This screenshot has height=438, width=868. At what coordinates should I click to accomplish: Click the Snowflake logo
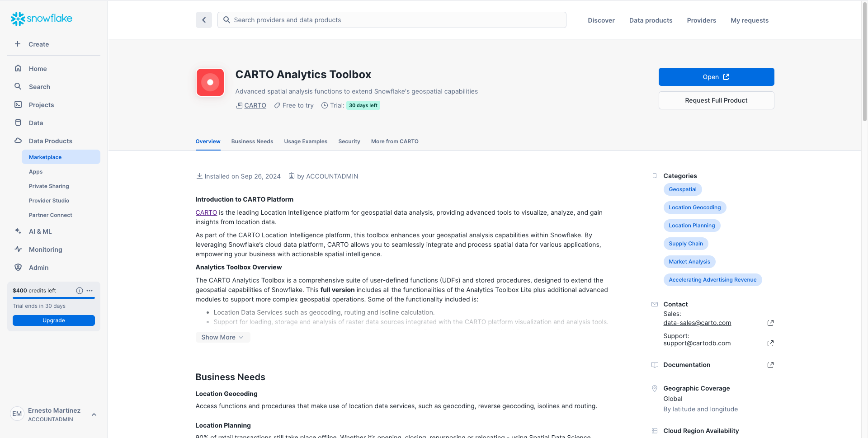(x=42, y=19)
